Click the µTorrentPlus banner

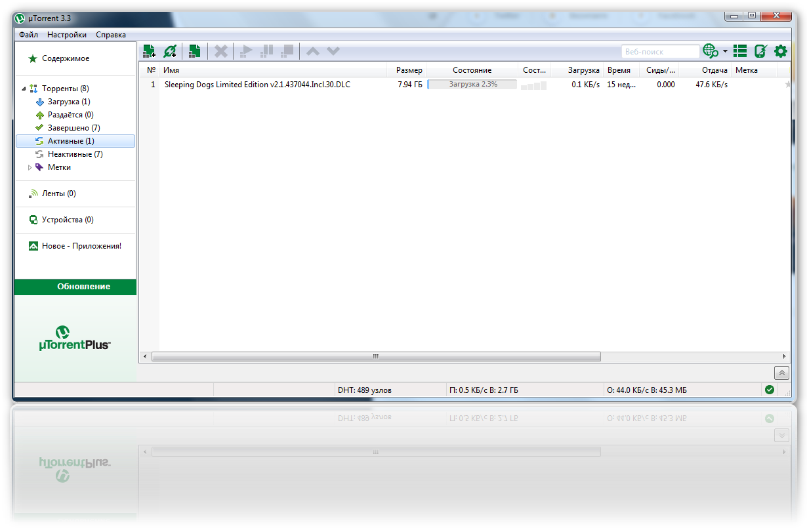(x=75, y=338)
